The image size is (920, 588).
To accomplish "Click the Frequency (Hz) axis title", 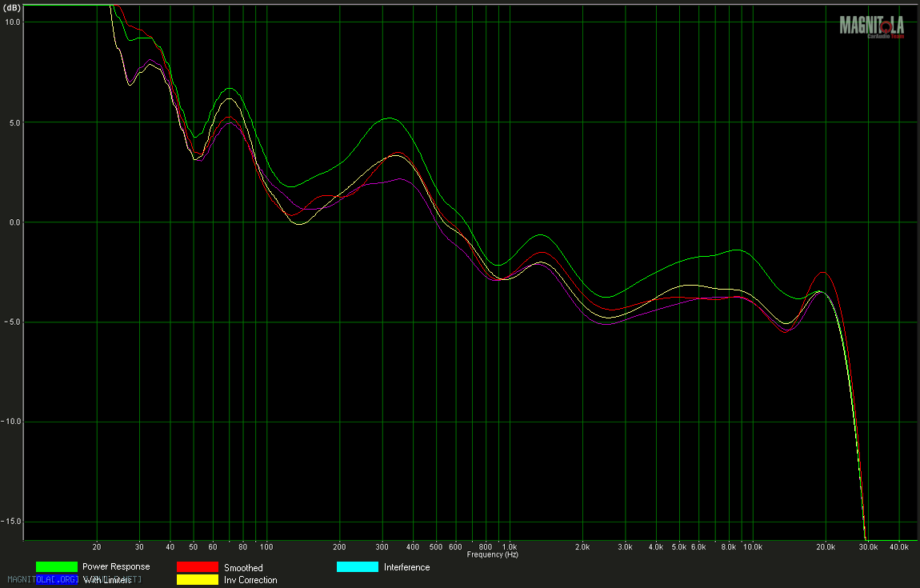I will tap(492, 554).
